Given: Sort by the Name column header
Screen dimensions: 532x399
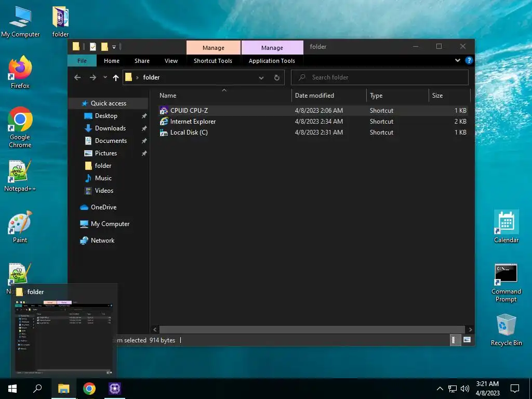Looking at the screenshot, I should tap(224, 96).
